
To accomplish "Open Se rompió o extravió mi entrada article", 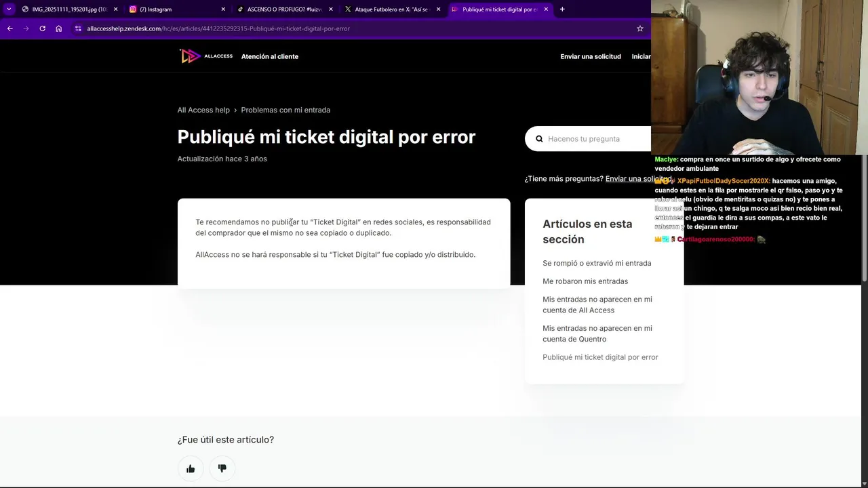I will (x=597, y=263).
